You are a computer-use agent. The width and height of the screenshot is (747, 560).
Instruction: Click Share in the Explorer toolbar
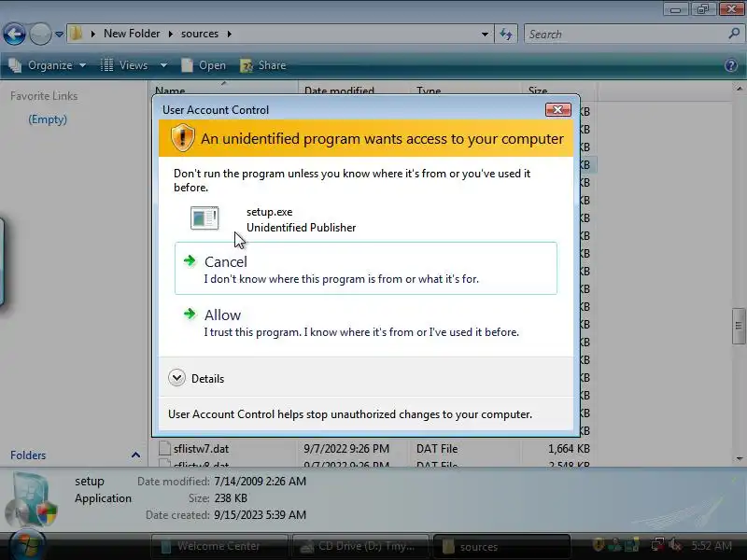tap(263, 65)
